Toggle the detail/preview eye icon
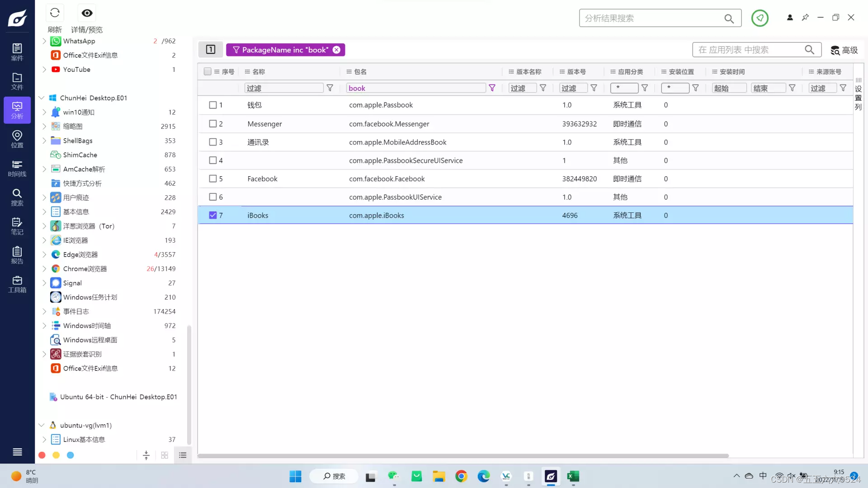Screen dimensions: 868x488 pos(87,13)
